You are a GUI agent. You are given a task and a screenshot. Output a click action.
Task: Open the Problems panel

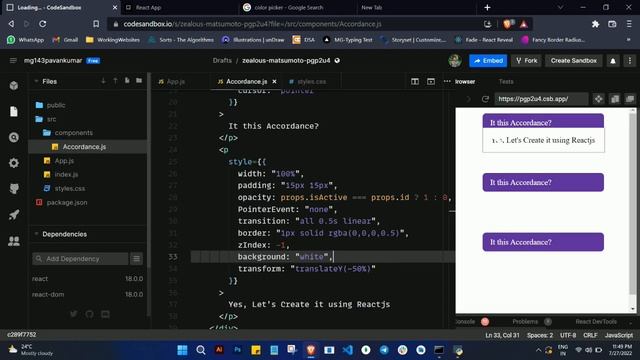click(x=525, y=322)
